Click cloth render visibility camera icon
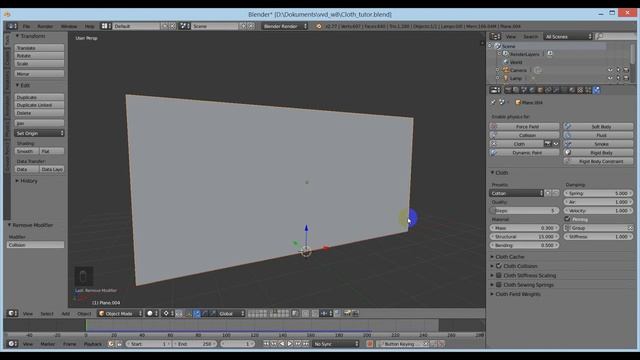640x360 pixels. (x=548, y=144)
